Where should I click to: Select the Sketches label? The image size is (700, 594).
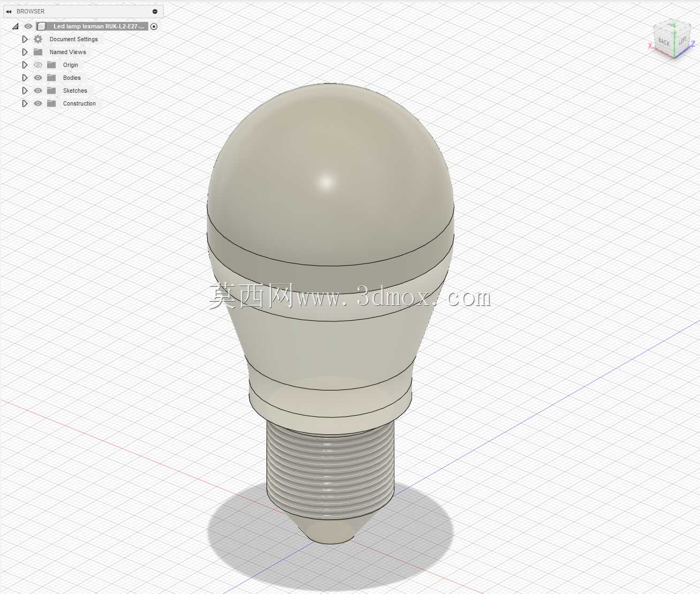[75, 91]
